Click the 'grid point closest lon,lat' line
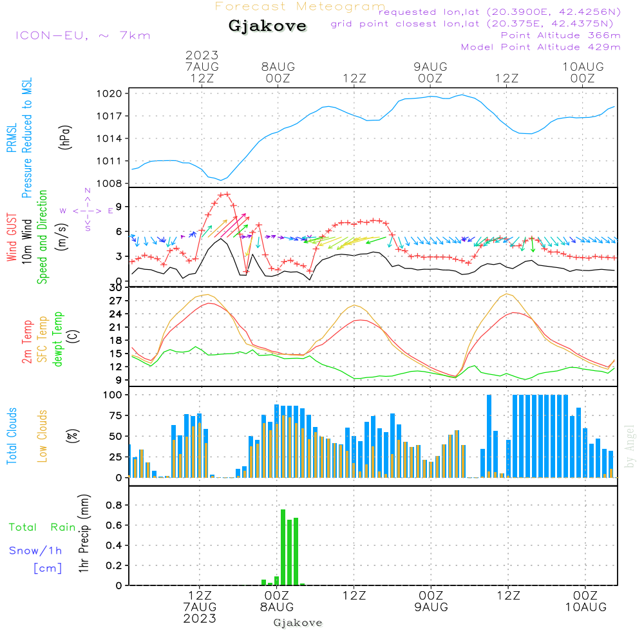This screenshot has width=644, height=644. pyautogui.click(x=472, y=23)
